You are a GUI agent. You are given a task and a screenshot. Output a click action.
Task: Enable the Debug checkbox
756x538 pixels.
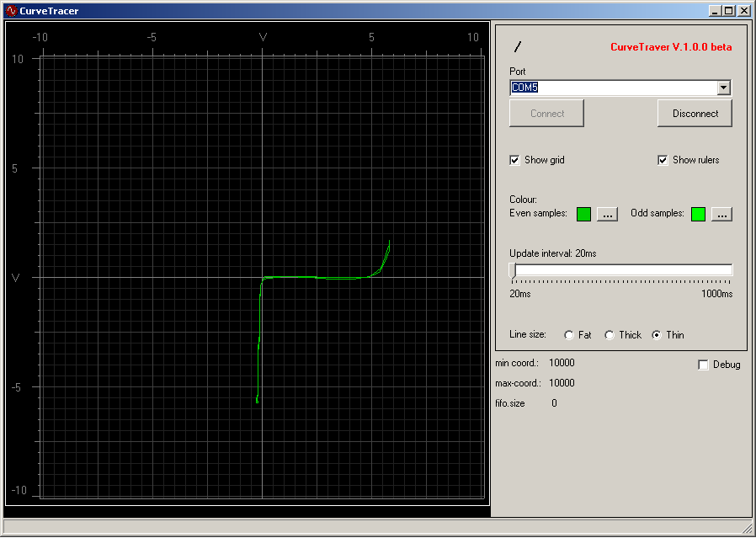click(703, 365)
